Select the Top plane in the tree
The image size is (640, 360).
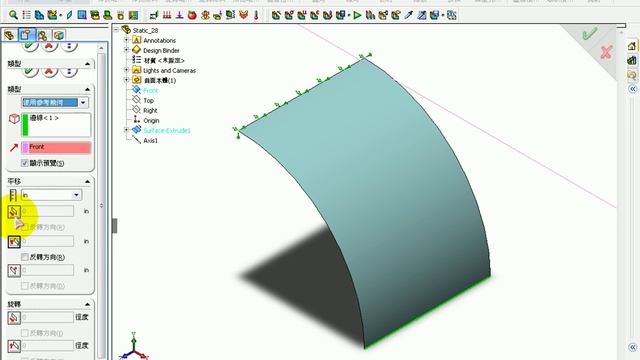149,100
